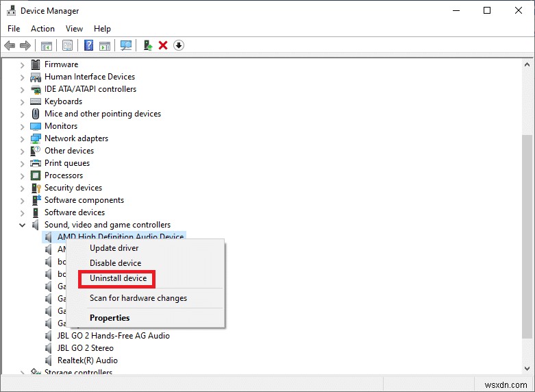Open the View menu

tap(74, 29)
